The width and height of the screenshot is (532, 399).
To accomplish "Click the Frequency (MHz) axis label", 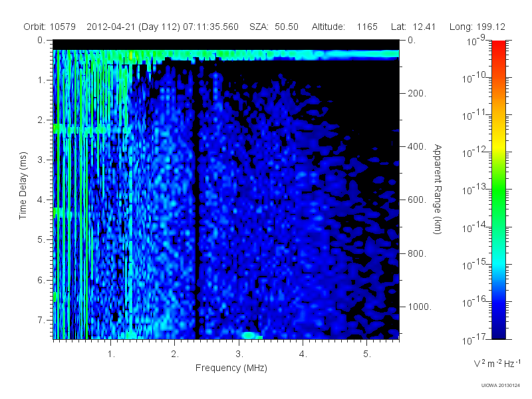I will [231, 368].
